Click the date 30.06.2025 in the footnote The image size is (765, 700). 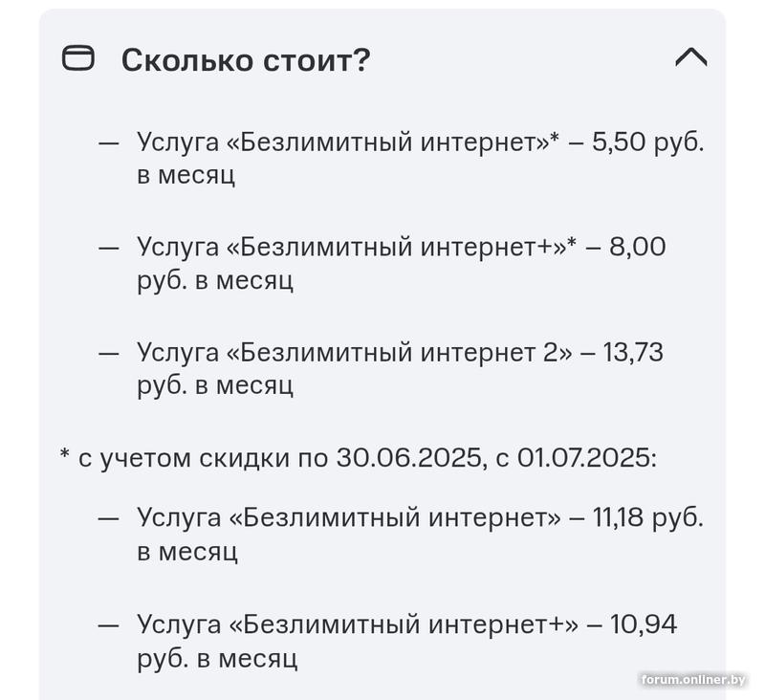click(406, 457)
